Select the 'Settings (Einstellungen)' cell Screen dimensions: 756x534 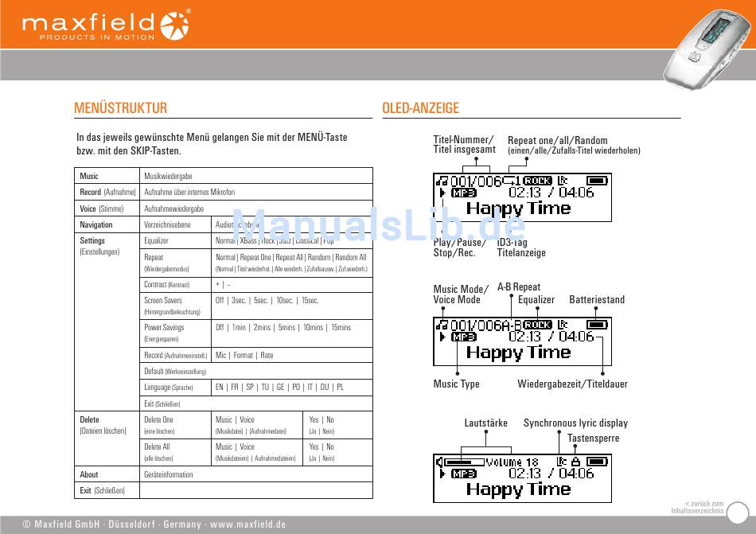(x=107, y=322)
